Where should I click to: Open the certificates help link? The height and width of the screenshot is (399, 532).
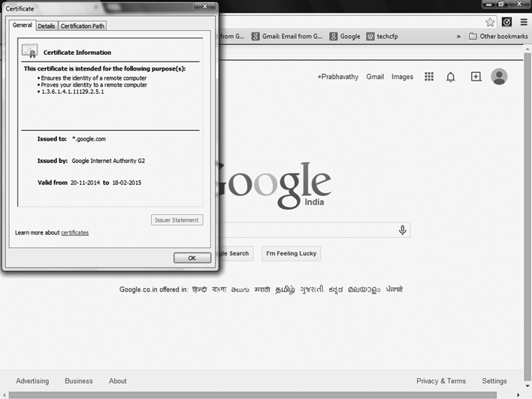(75, 233)
